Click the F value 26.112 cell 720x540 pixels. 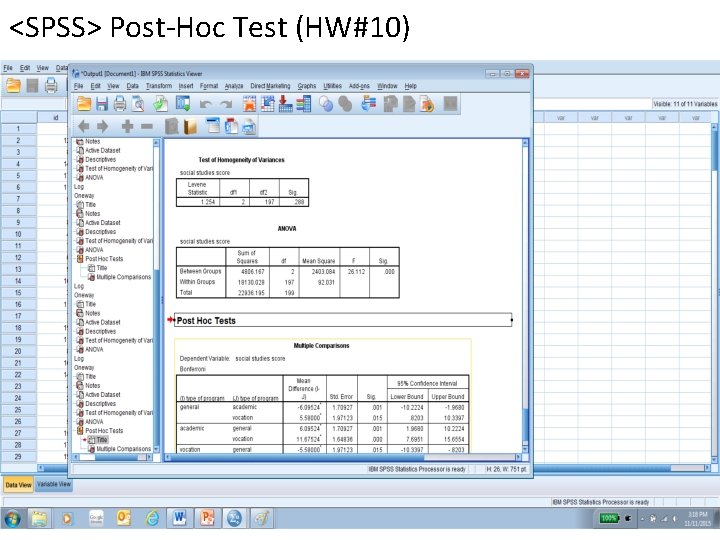356,272
